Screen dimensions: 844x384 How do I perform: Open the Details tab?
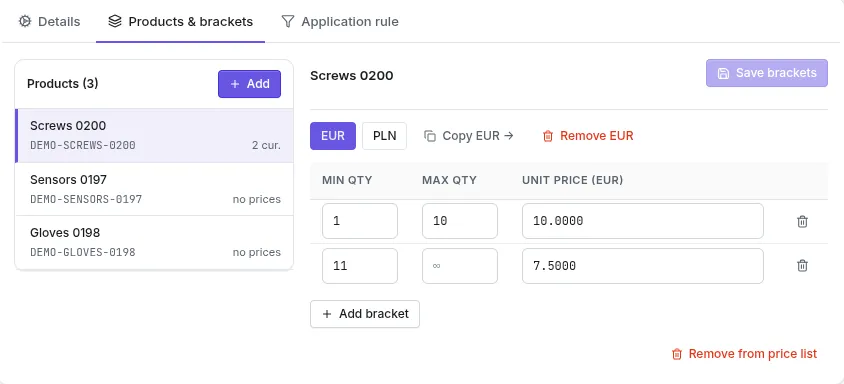tap(49, 22)
